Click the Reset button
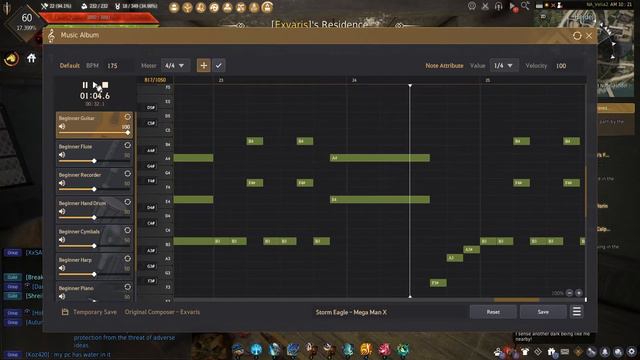Image resolution: width=640 pixels, height=360 pixels. [x=493, y=312]
